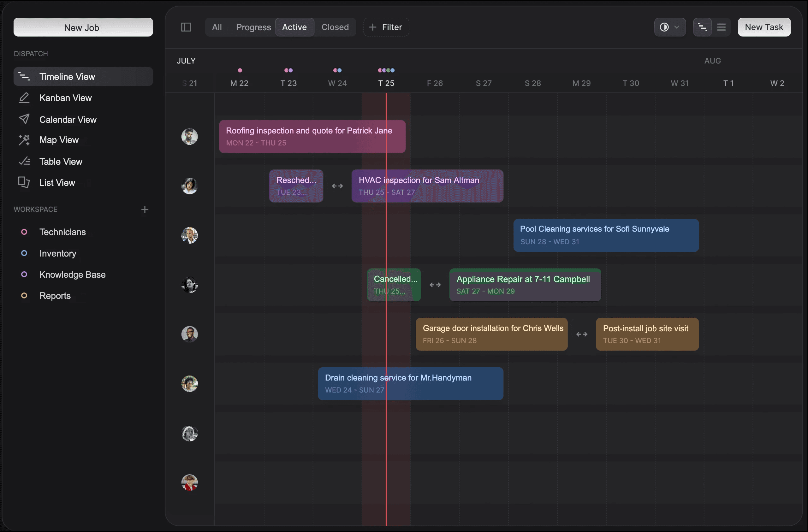Open the contrast theme dropdown
Image resolution: width=808 pixels, height=532 pixels.
669,27
